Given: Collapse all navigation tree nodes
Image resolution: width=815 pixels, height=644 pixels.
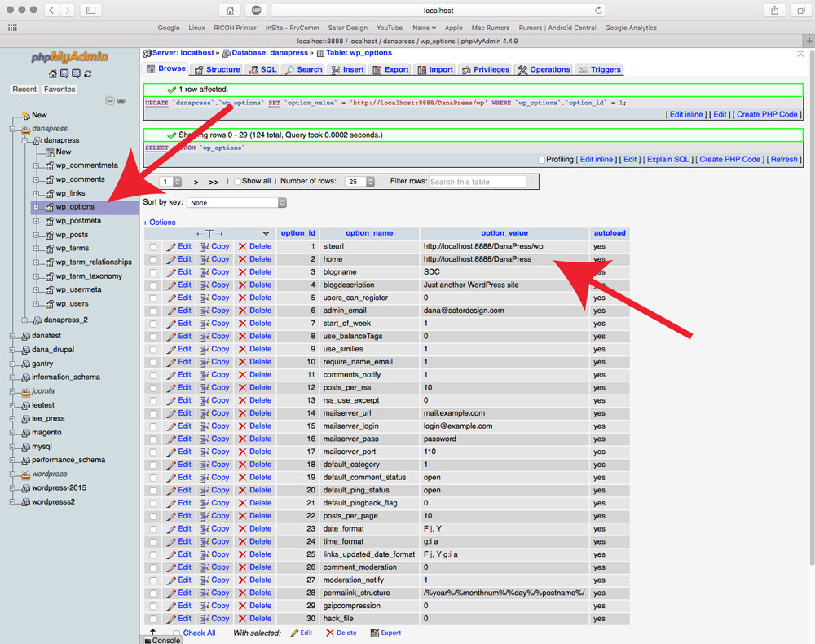Looking at the screenshot, I should 110,101.
